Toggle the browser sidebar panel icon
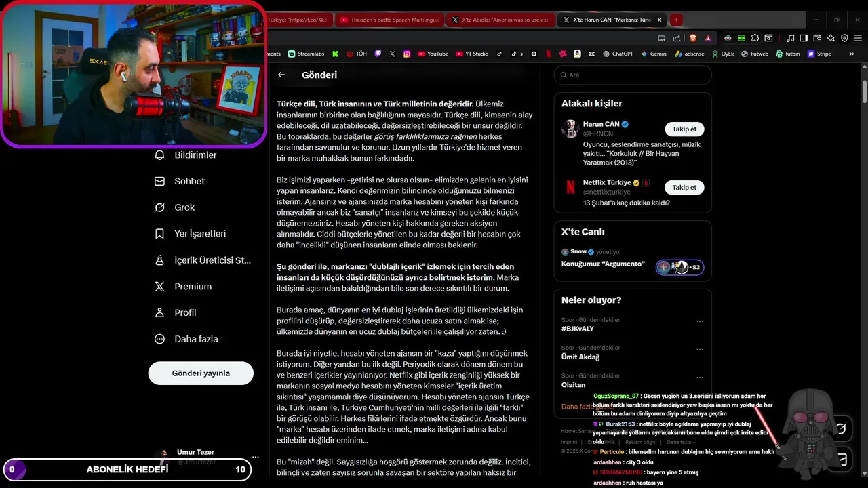 click(x=804, y=38)
